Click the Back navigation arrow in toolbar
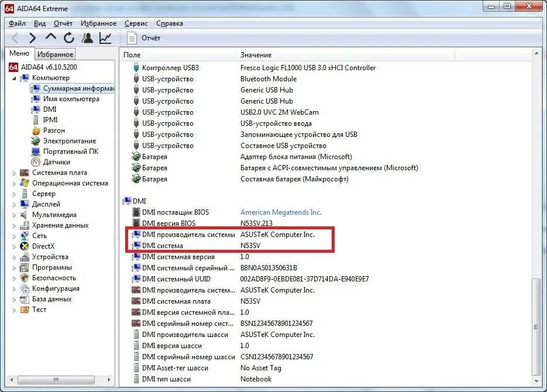The image size is (547, 392). (x=15, y=38)
